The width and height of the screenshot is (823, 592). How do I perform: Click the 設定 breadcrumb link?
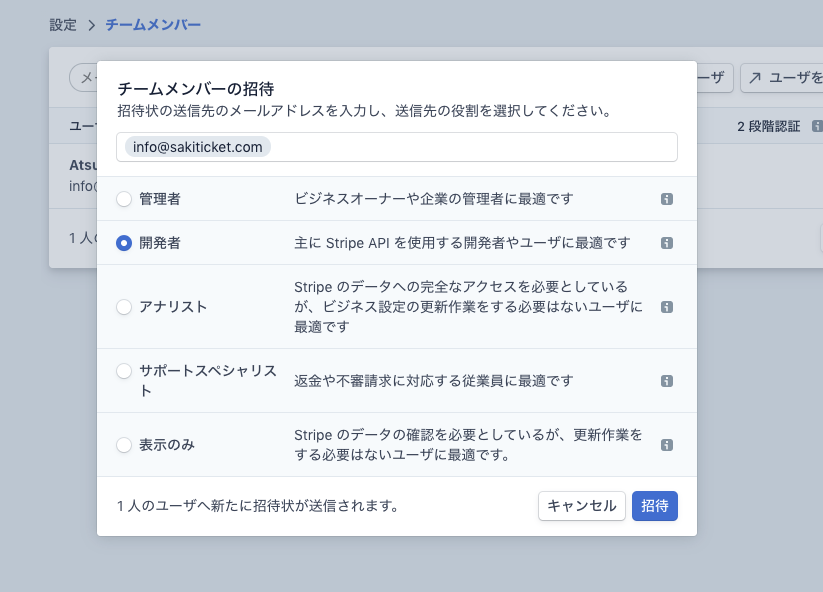tap(63, 24)
